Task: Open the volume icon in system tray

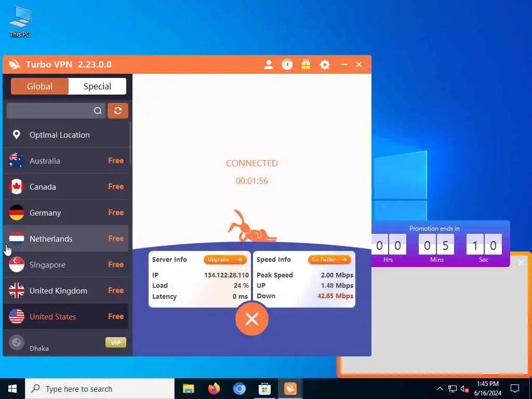Action: 465,389
